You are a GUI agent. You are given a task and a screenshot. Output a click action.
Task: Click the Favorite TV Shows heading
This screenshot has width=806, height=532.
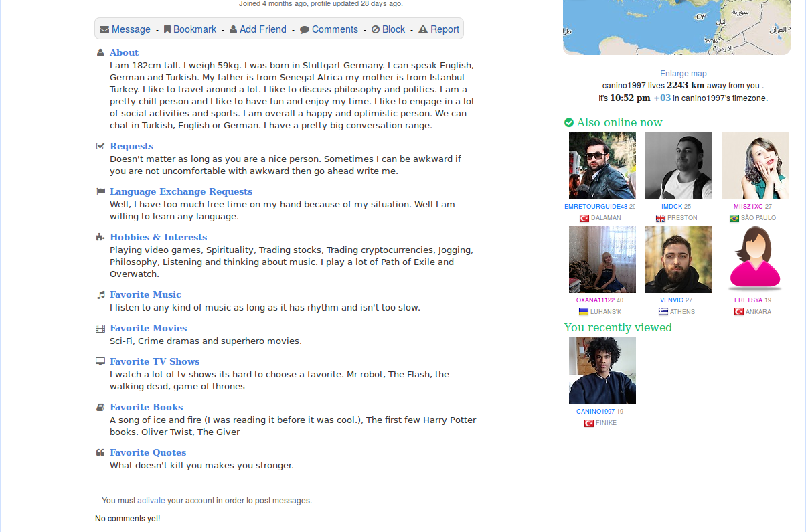pos(155,361)
